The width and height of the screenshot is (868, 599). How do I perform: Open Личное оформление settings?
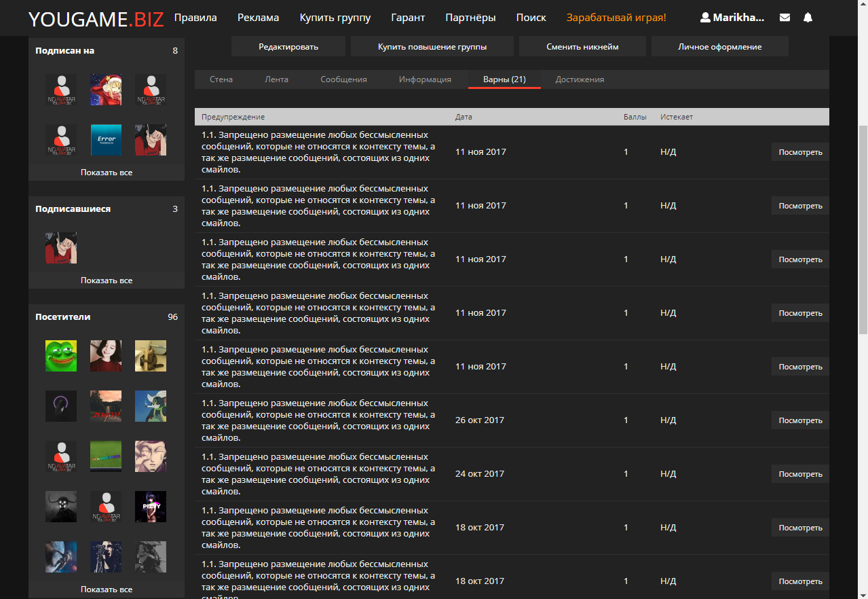[719, 47]
